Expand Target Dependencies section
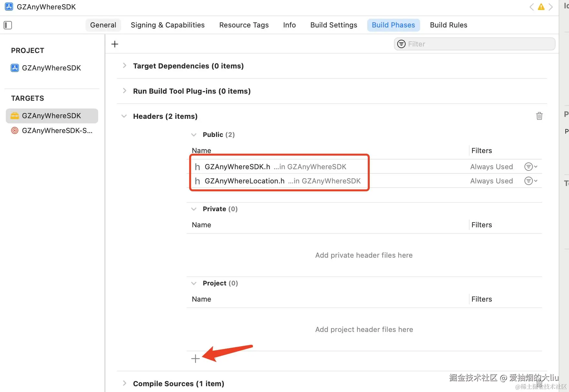Viewport: 569px width, 392px height. pos(124,66)
